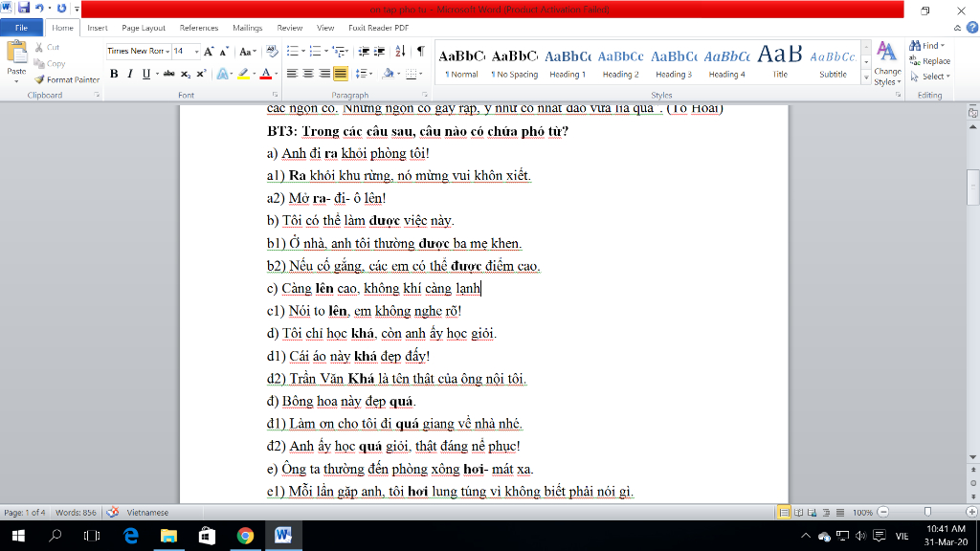Click the Words: 856 count
Image resolution: width=980 pixels, height=551 pixels.
pos(76,513)
